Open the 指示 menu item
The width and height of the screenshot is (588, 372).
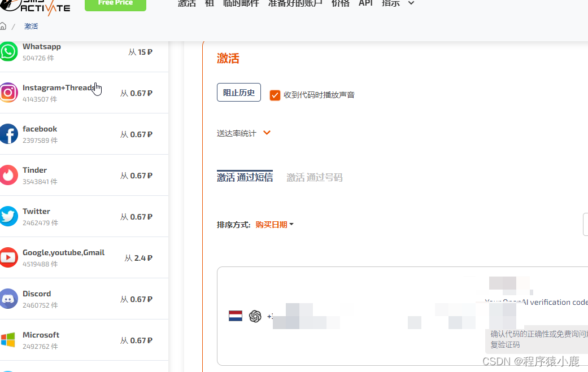pyautogui.click(x=391, y=3)
